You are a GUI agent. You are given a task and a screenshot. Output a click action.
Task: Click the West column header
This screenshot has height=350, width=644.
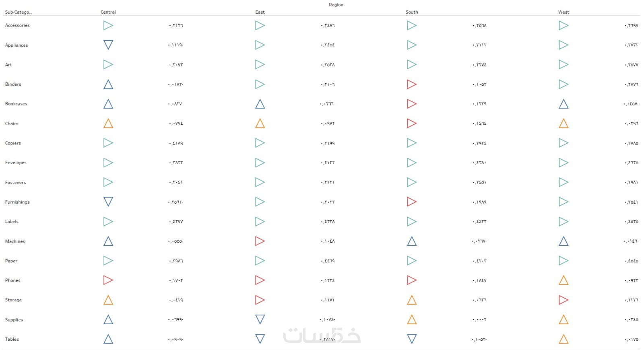(563, 12)
